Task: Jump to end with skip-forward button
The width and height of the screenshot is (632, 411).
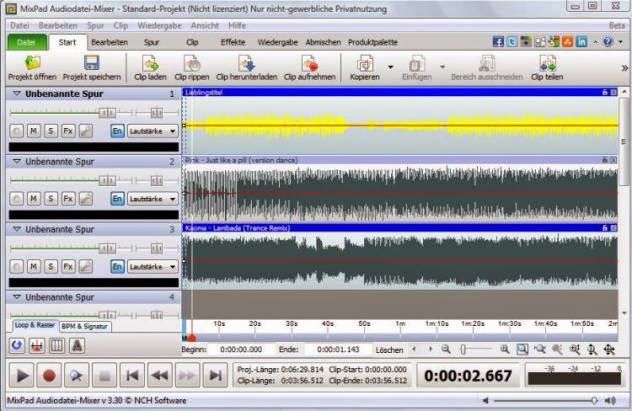Action: point(215,376)
